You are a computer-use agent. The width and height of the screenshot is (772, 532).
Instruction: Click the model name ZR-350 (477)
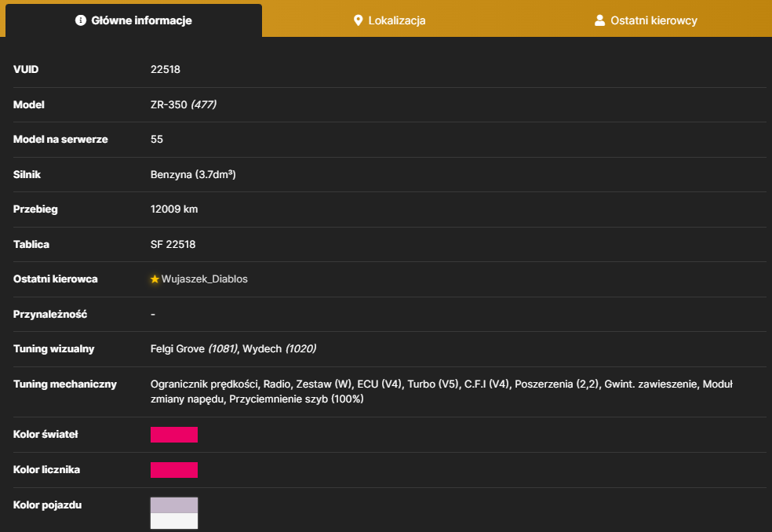pyautogui.click(x=183, y=104)
